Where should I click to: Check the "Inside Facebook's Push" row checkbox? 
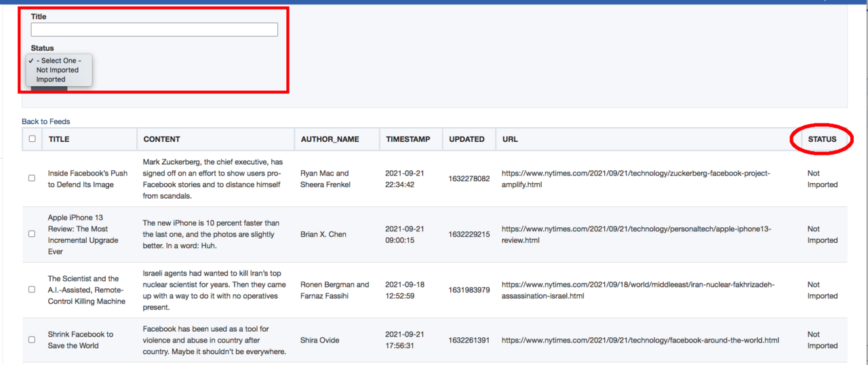pos(32,178)
